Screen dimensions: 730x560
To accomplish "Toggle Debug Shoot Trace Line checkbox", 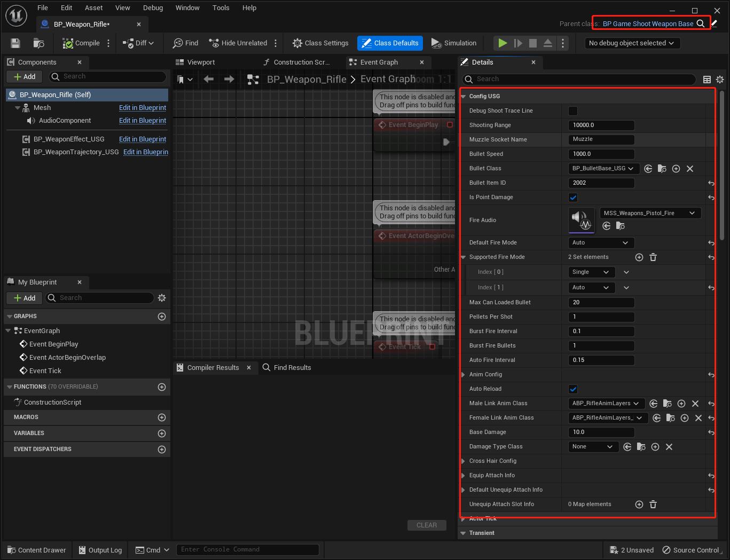I will click(x=573, y=111).
